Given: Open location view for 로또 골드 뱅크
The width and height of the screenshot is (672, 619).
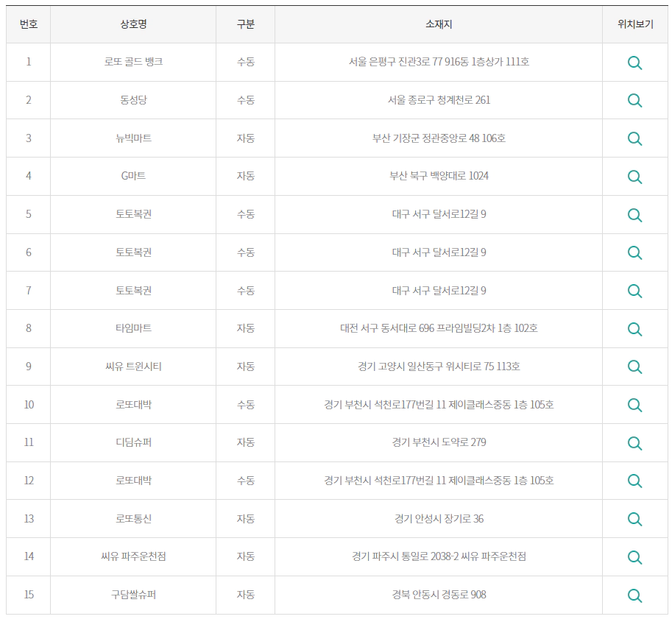Looking at the screenshot, I should point(634,63).
